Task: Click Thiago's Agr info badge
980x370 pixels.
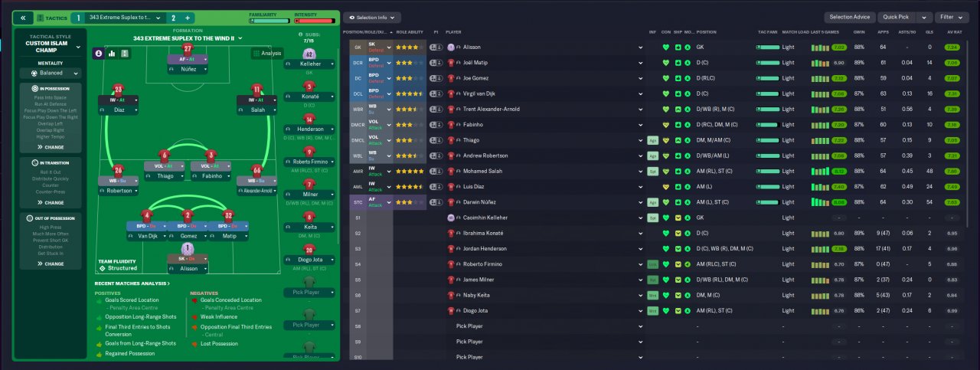Action: point(652,140)
